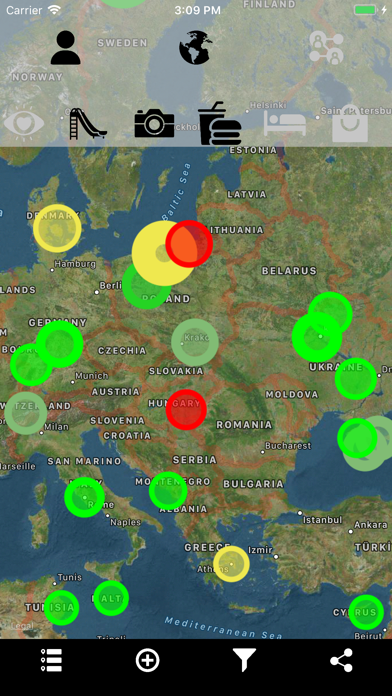
Task: Select the green marker over Malta
Action: point(111,598)
